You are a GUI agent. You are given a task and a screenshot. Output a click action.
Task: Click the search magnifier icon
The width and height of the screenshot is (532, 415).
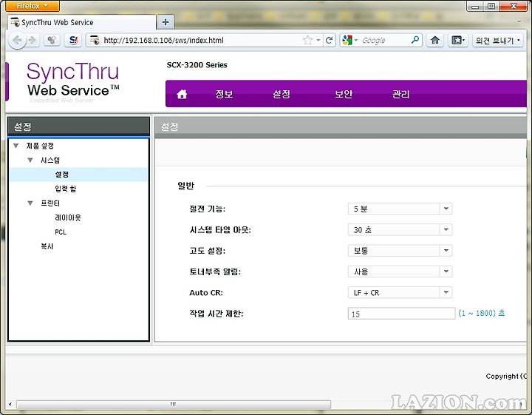(415, 40)
